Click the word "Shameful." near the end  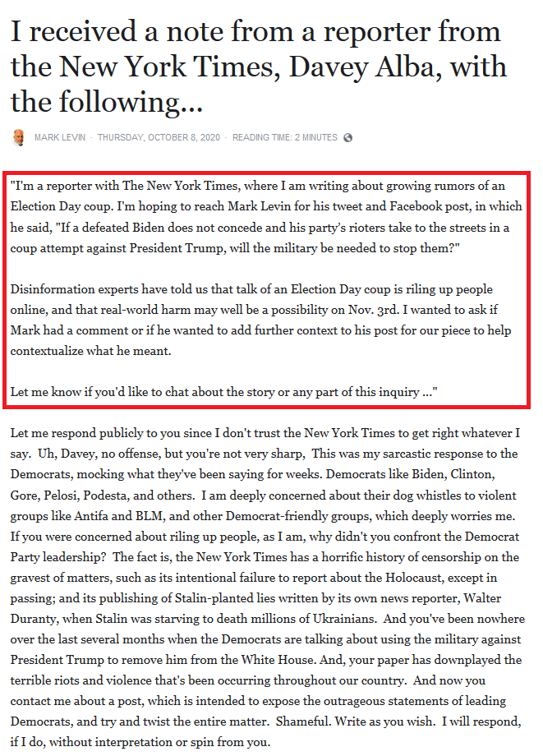point(302,721)
